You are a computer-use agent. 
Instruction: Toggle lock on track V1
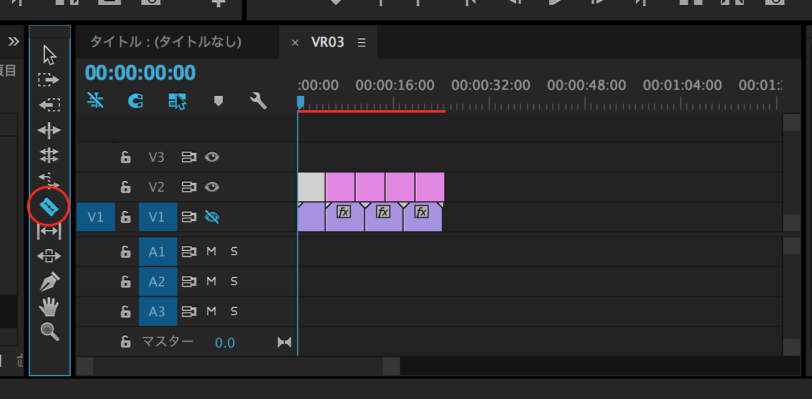(125, 217)
